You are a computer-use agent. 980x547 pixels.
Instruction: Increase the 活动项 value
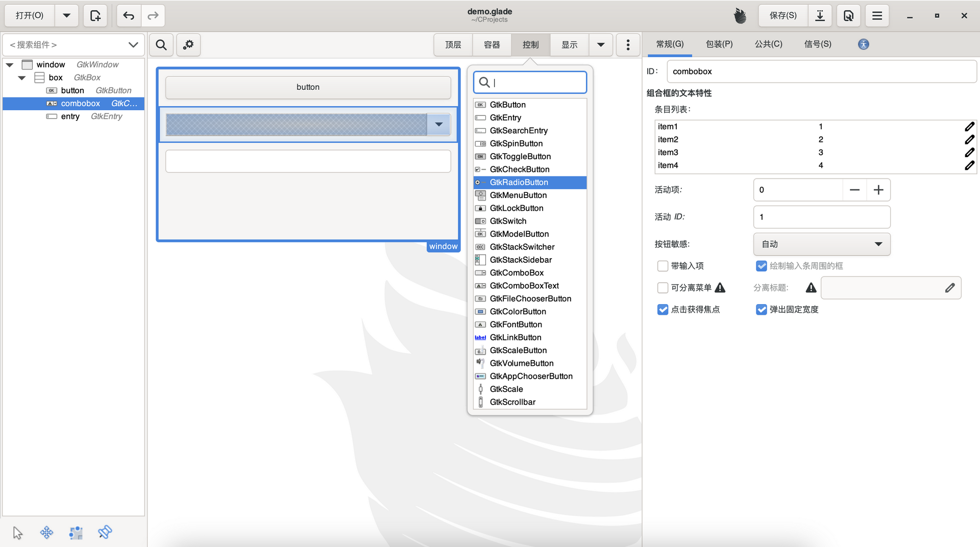tap(878, 190)
